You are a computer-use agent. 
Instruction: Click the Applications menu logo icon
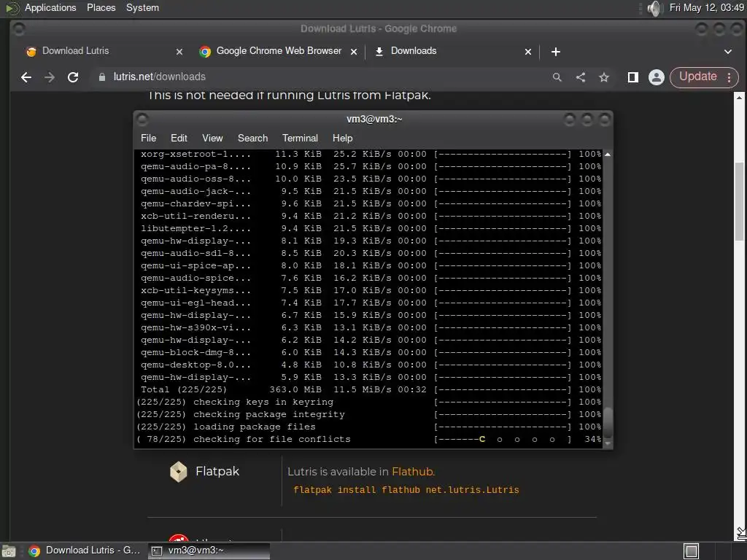12,8
